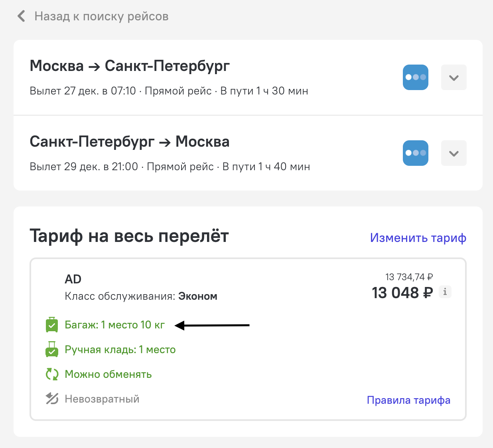The height and width of the screenshot is (448, 493).
Task: Click "Москва → Санкт-Петербург" route heading
Action: point(130,66)
